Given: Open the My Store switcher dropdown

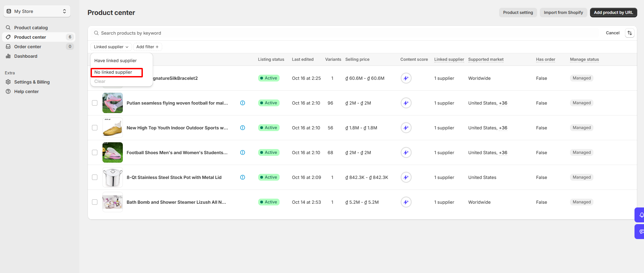Looking at the screenshot, I should pyautogui.click(x=37, y=11).
